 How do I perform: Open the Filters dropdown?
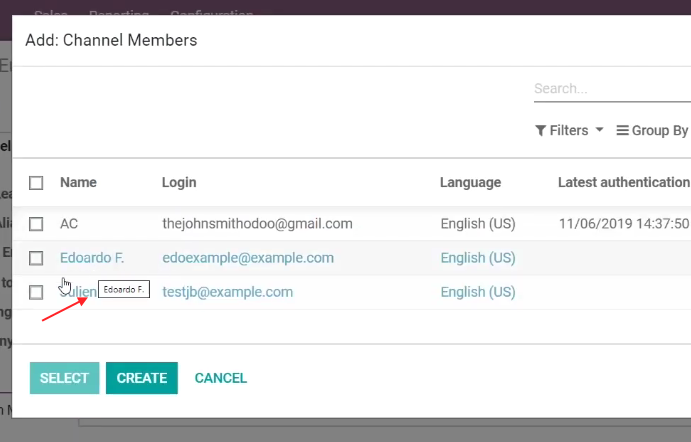(569, 130)
